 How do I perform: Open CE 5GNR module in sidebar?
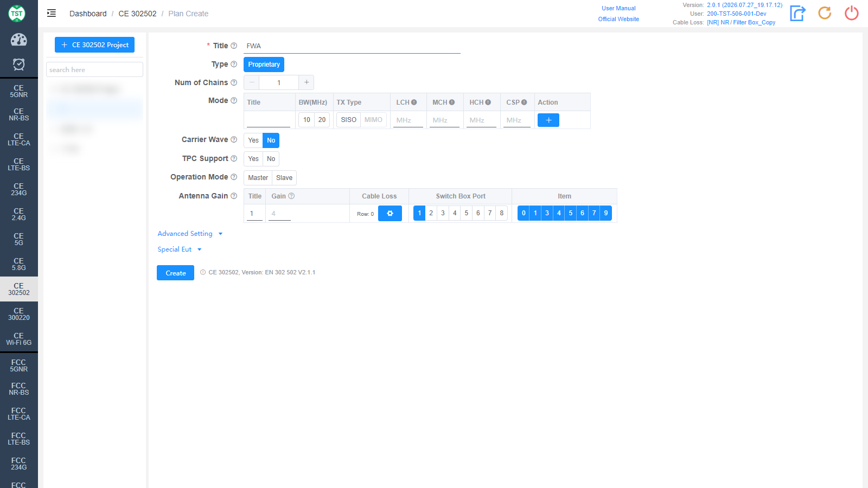(x=19, y=91)
